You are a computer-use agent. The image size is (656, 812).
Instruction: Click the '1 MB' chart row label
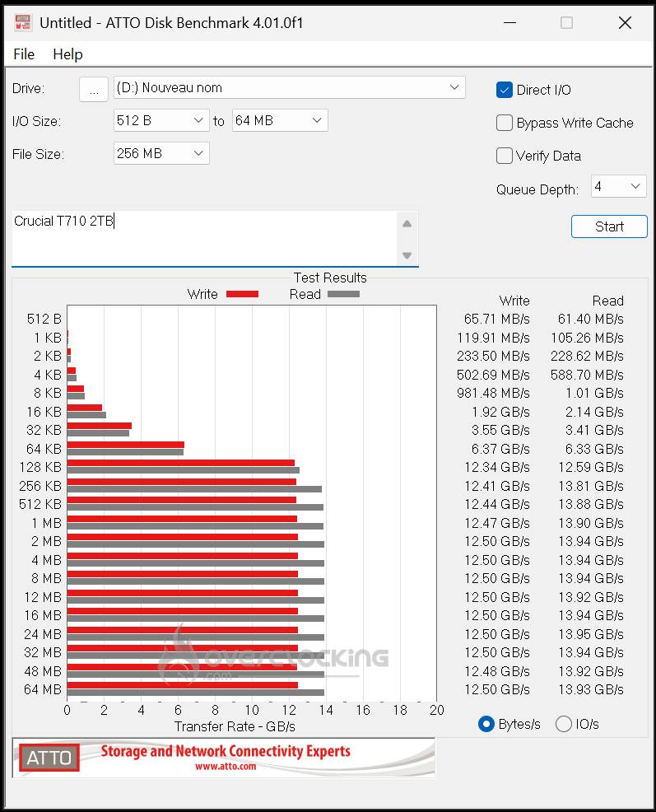(46, 523)
